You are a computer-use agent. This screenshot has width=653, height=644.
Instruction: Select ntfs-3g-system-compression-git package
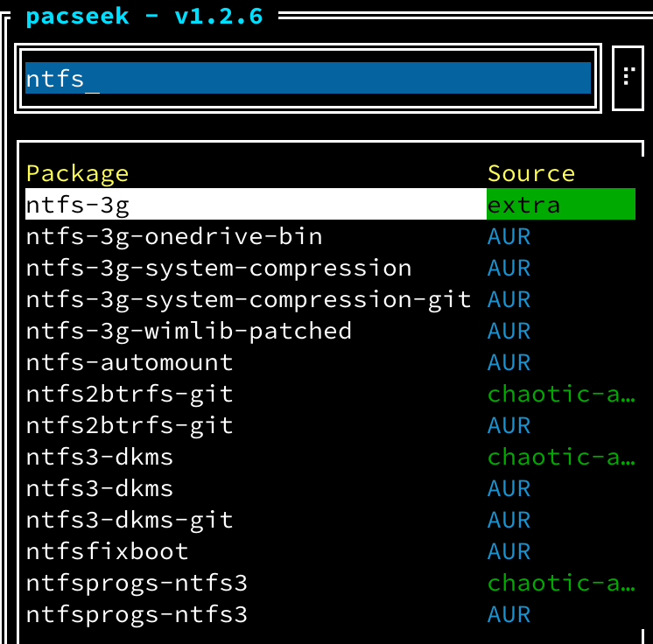[x=249, y=300]
